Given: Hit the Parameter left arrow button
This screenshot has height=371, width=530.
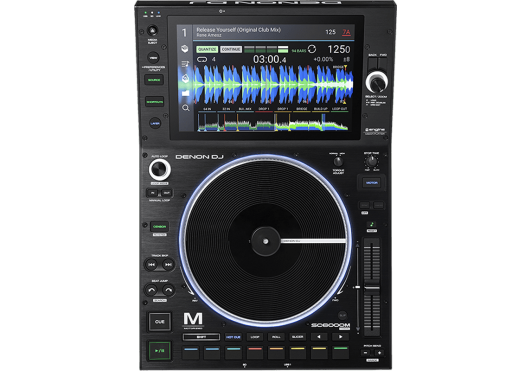Looking at the screenshot, I should (x=319, y=337).
